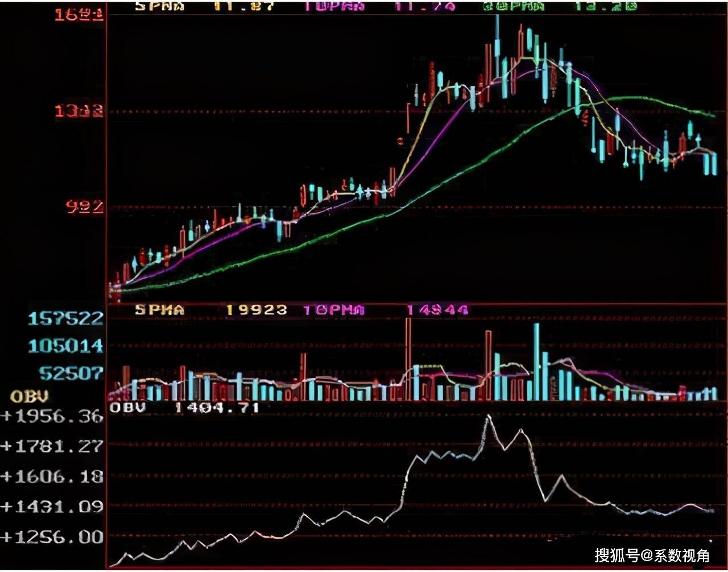The height and width of the screenshot is (572, 728).
Task: Click the +1256.00 OBV axis label
Action: 52,537
